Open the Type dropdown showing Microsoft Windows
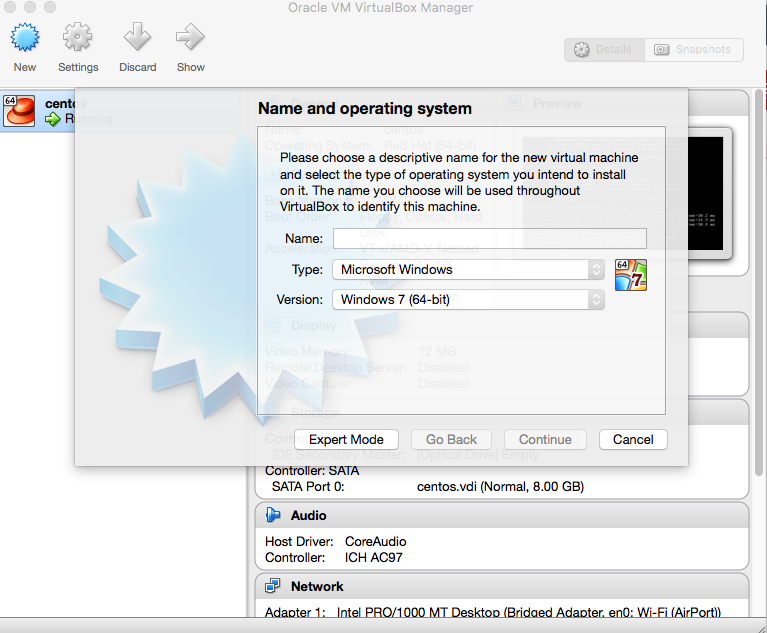Image resolution: width=767 pixels, height=633 pixels. 468,270
